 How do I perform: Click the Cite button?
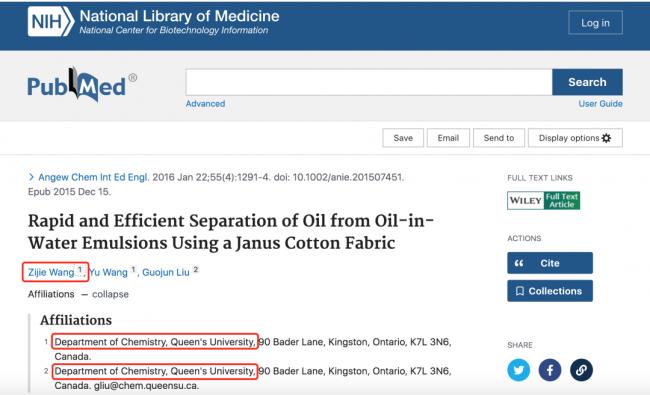pyautogui.click(x=550, y=263)
